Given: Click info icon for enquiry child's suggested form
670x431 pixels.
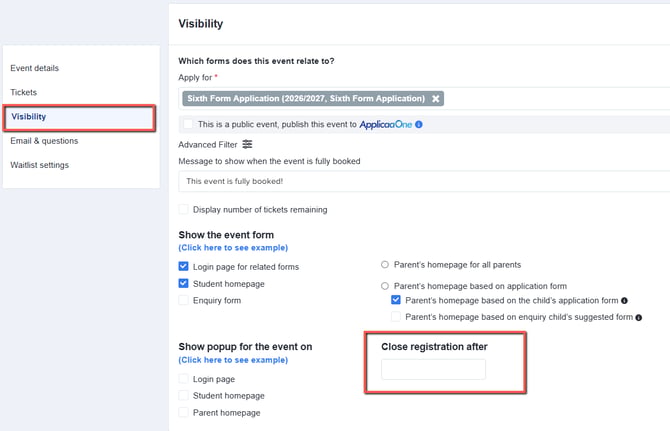Looking at the screenshot, I should click(x=638, y=317).
